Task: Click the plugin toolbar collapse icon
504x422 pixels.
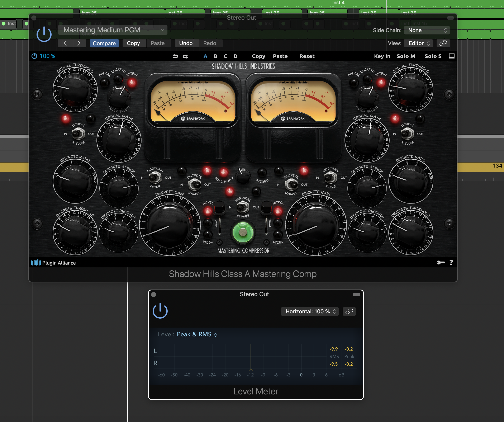Action: [x=452, y=56]
